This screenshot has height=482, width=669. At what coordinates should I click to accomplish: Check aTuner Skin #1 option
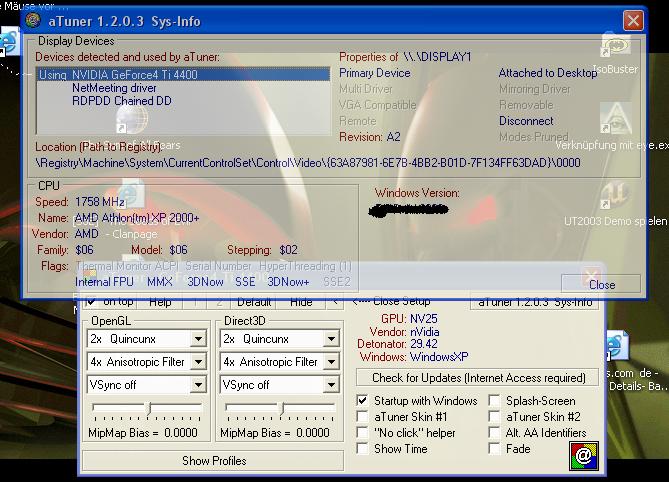pos(362,416)
